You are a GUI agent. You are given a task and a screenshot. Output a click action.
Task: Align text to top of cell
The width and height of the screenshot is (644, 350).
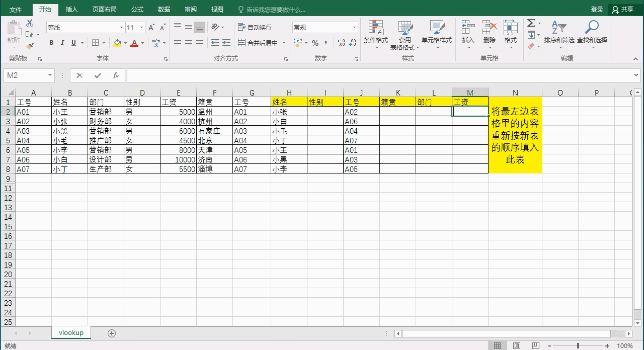178,27
